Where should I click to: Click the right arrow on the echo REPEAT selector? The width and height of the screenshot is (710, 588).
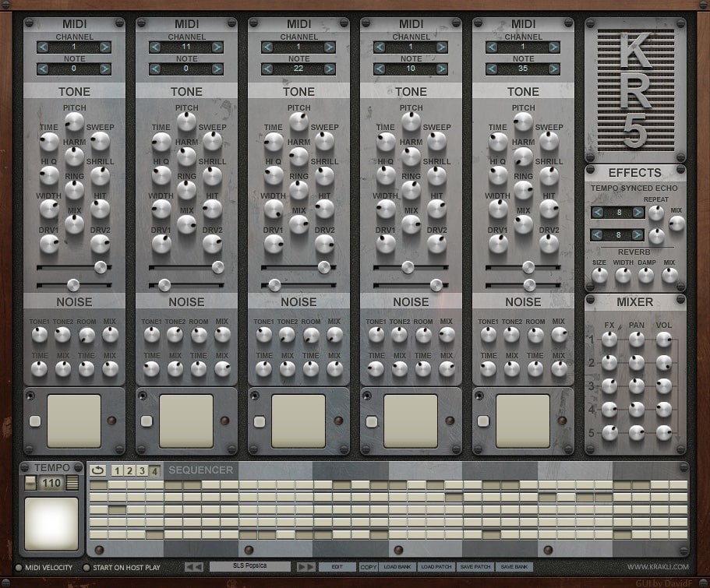[x=638, y=213]
